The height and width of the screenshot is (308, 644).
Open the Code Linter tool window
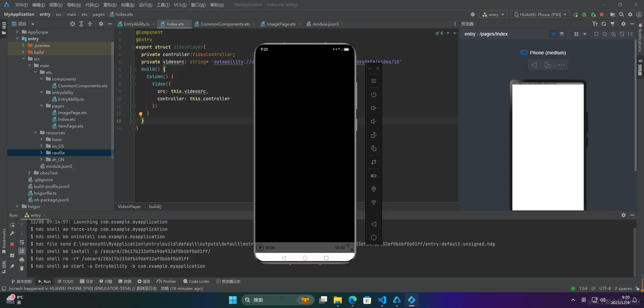196,281
